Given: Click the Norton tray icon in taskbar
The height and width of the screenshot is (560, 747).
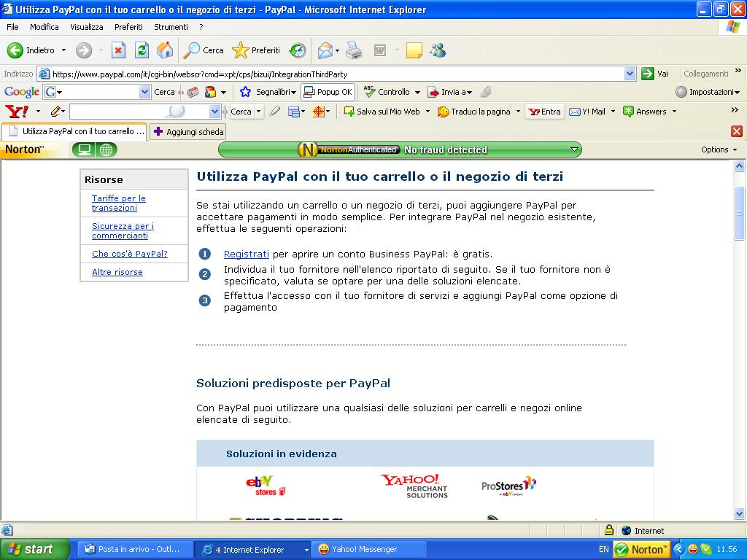Looking at the screenshot, I should click(x=642, y=550).
